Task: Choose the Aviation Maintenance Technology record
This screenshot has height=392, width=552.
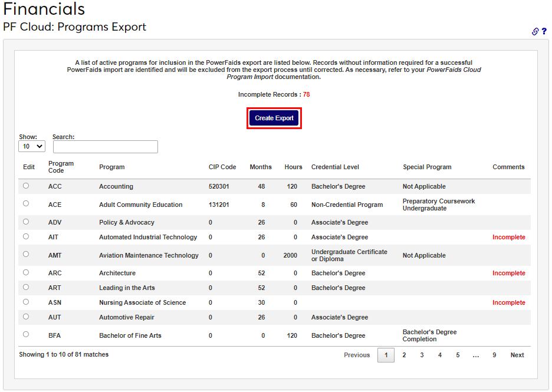Action: [x=25, y=254]
